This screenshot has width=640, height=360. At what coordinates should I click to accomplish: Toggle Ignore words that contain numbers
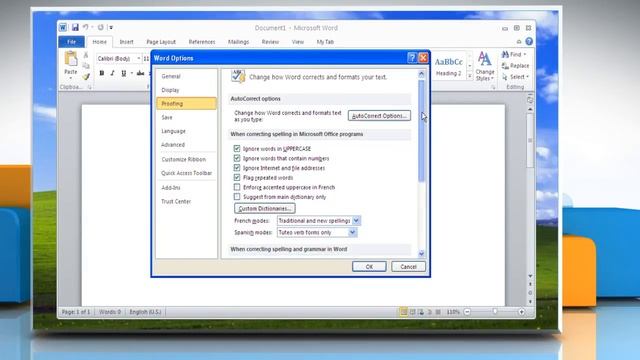237,158
